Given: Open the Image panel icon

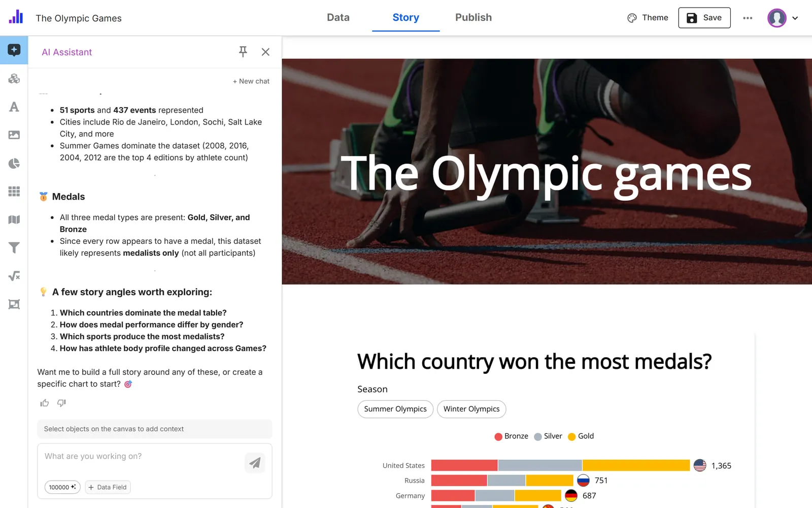Looking at the screenshot, I should [14, 135].
